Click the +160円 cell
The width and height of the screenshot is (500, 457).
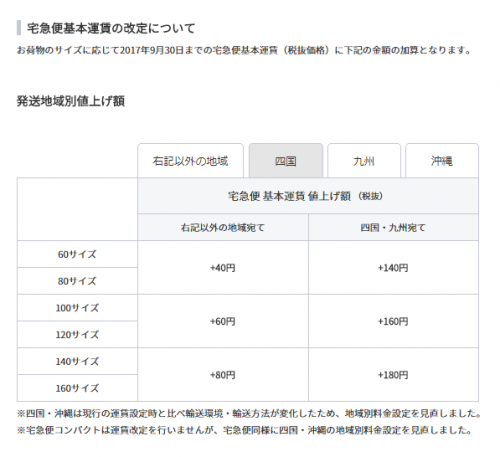coord(393,321)
